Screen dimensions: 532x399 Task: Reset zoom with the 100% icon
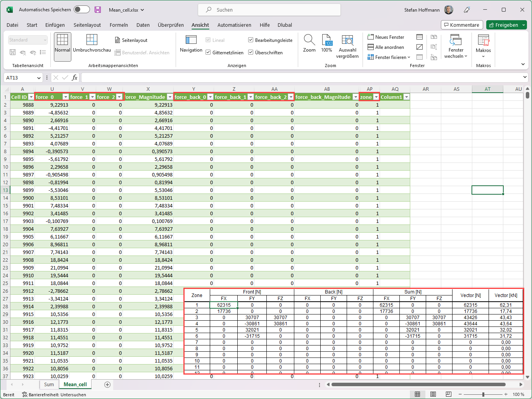326,43
